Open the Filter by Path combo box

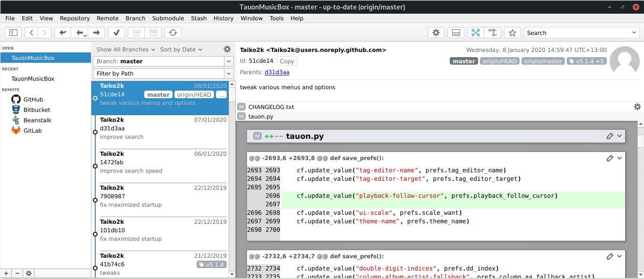(163, 74)
